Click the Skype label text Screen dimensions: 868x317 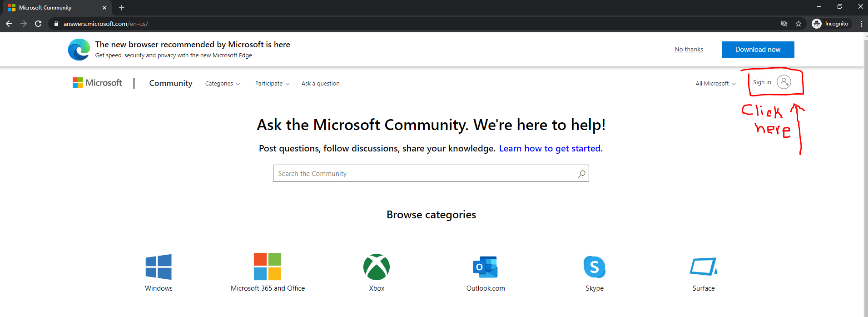[595, 288]
